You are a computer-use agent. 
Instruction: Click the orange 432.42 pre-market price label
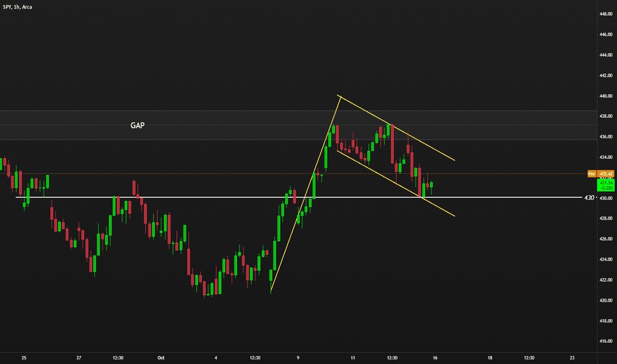pyautogui.click(x=606, y=173)
